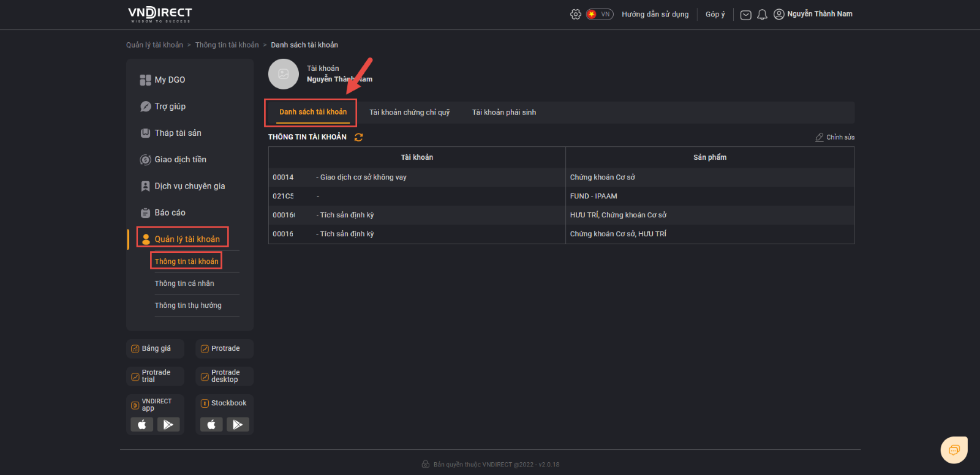Select Thông tin thụ hưởng submenu

point(188,305)
